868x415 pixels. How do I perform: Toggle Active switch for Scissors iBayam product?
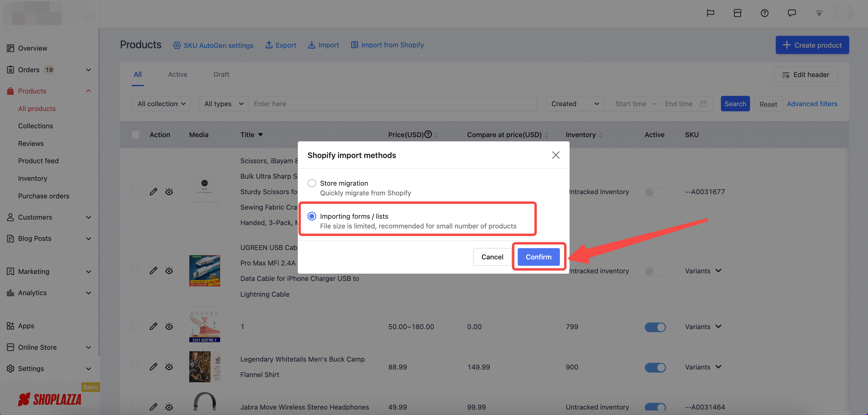click(x=655, y=192)
